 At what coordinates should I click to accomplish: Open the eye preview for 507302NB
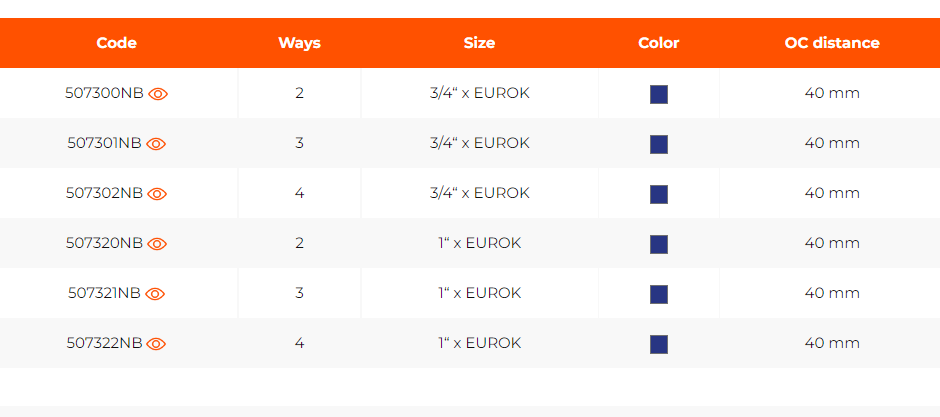(157, 194)
